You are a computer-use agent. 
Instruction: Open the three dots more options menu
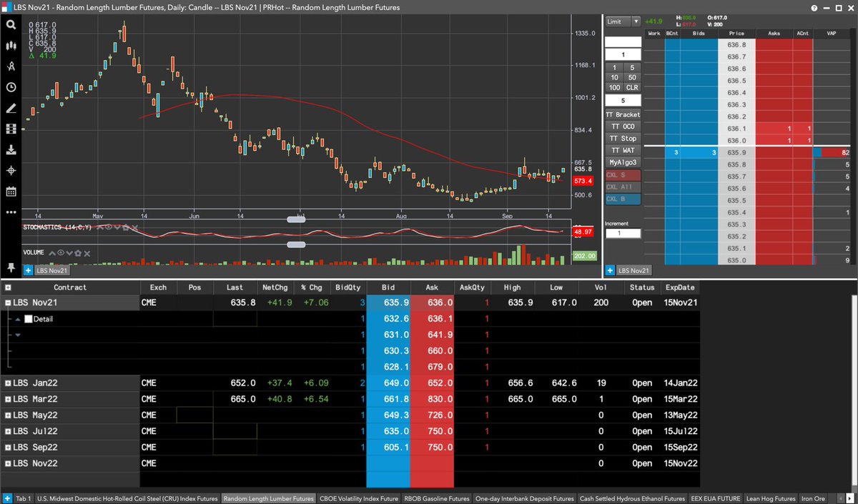pyautogui.click(x=11, y=212)
